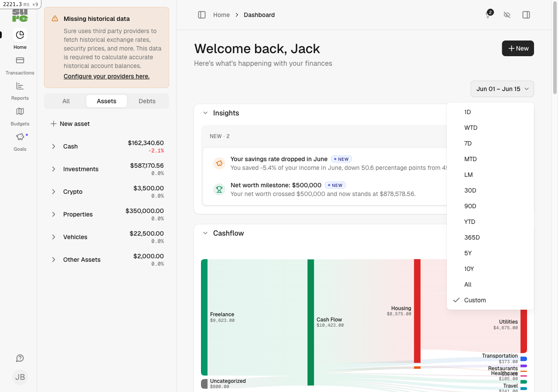Toggle the right sidebar panel icon

click(526, 15)
